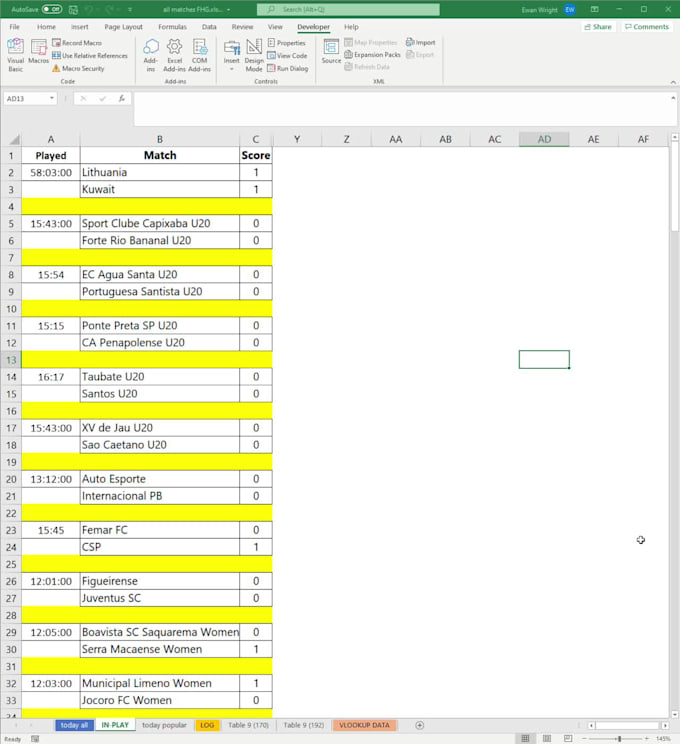Switch to the Insert ribbon tab

point(79,27)
